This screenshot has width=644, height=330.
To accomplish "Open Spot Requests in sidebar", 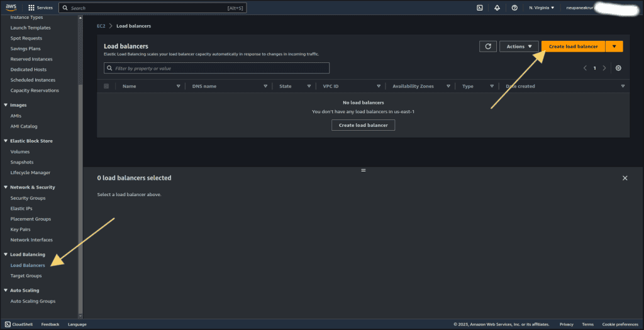I will point(26,38).
